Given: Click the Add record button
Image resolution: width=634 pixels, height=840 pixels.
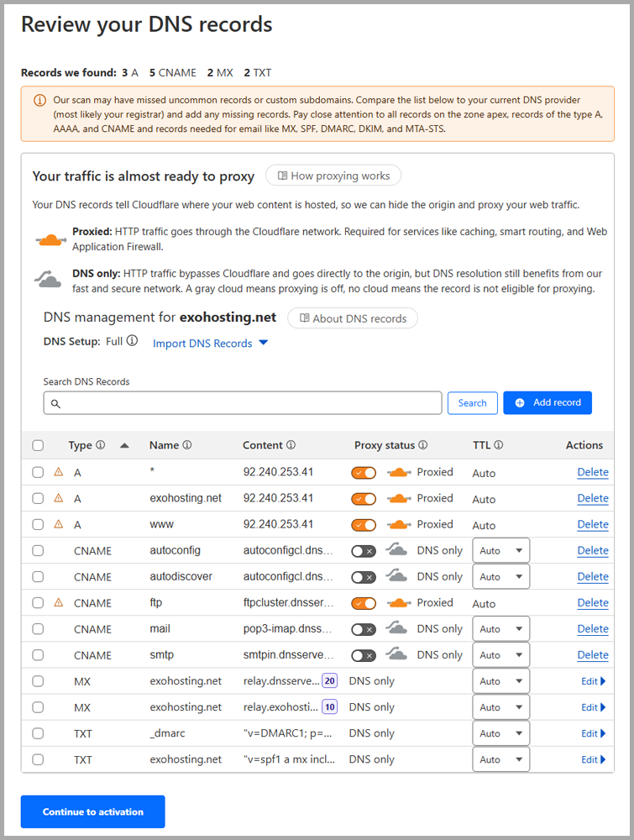Looking at the screenshot, I should [548, 403].
